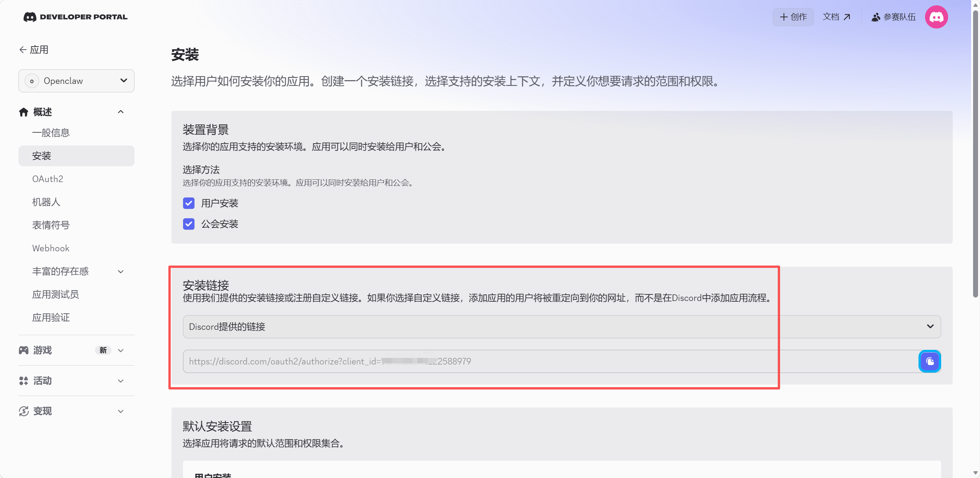
Task: Click the 参赛队伍 teams button
Action: [893, 17]
